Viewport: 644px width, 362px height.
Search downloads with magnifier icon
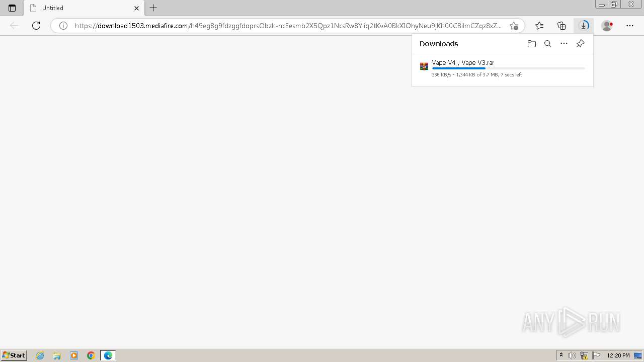[x=548, y=44]
